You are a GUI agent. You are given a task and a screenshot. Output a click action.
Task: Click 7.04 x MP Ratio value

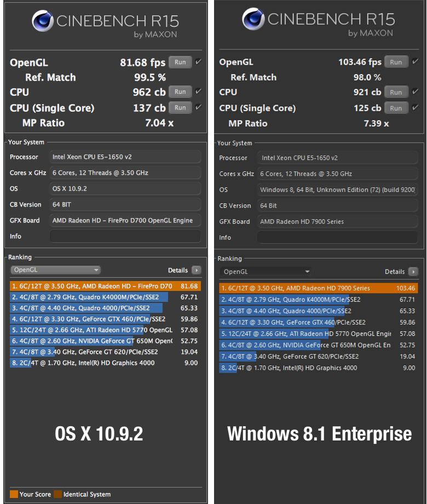click(x=159, y=123)
